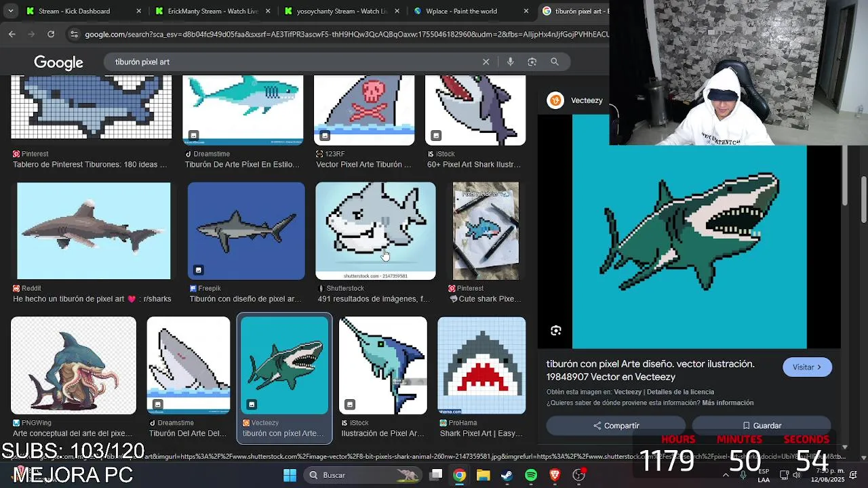
Task: Open the Dreamstime teal shark thumbnail
Action: click(x=243, y=110)
